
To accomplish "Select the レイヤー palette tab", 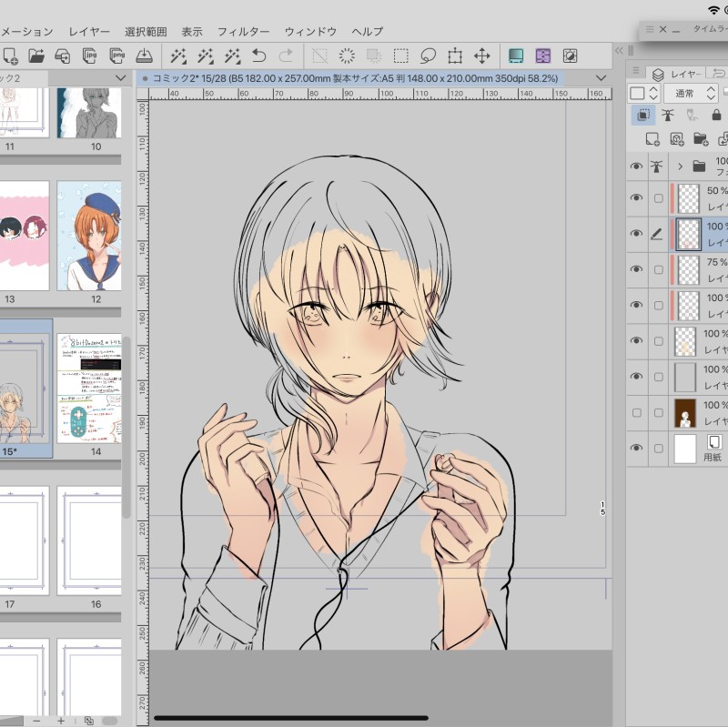I will coord(677,74).
